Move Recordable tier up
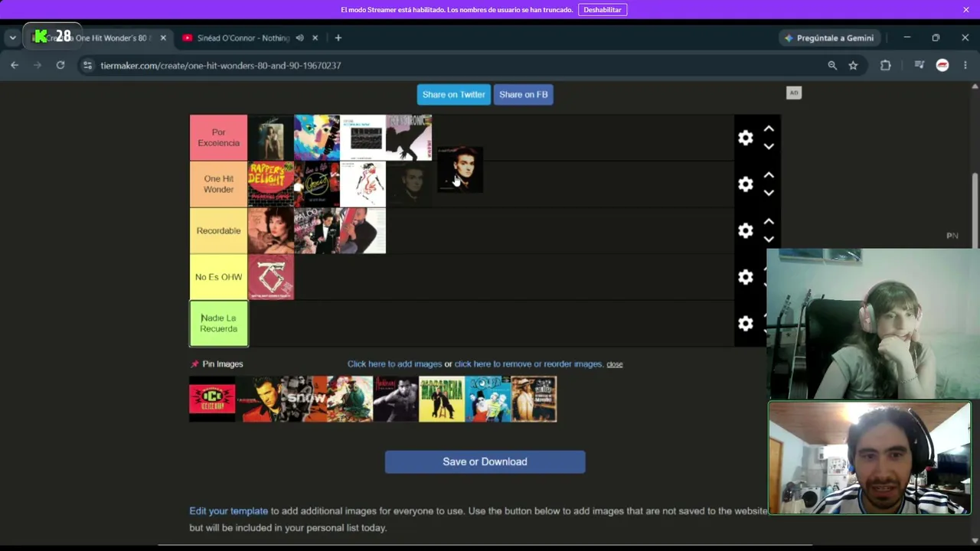 point(769,222)
